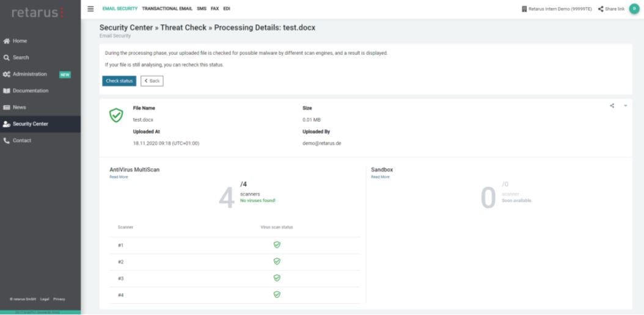Image resolution: width=644 pixels, height=315 pixels.
Task: Click the hamburger menu icon
Action: point(91,9)
